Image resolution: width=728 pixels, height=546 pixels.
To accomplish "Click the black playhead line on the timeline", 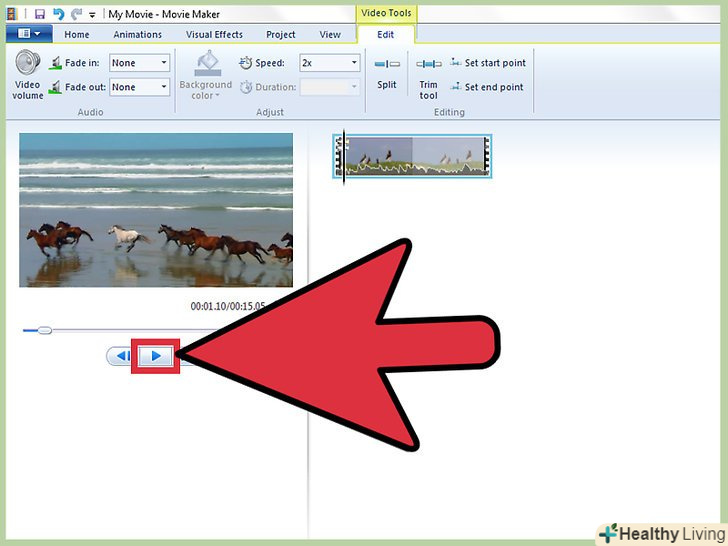I will click(x=344, y=157).
